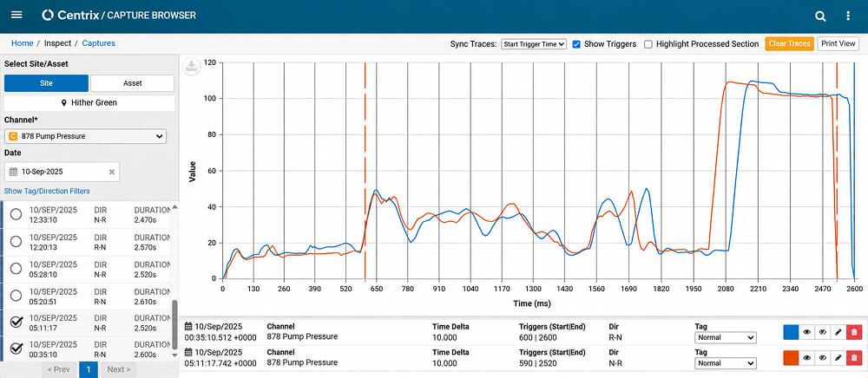868x378 pixels.
Task: Select the 12:20:13 capture radio
Action: pyautogui.click(x=16, y=242)
